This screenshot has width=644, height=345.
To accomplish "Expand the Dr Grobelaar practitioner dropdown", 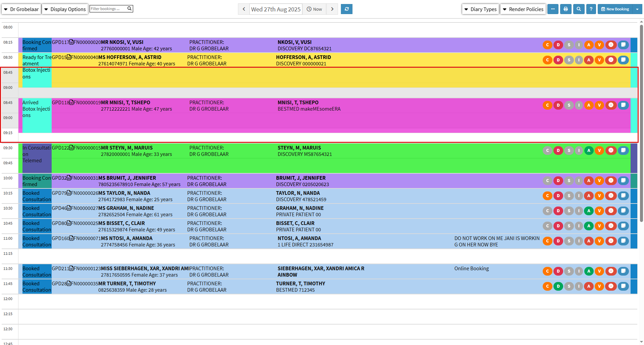I will pyautogui.click(x=21, y=9).
